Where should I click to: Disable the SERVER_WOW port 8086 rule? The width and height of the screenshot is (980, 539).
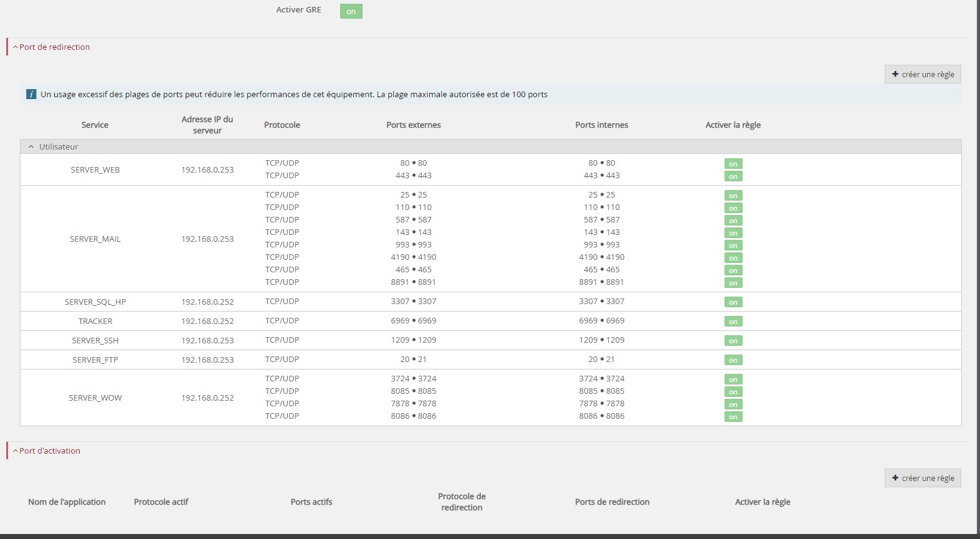coord(733,417)
